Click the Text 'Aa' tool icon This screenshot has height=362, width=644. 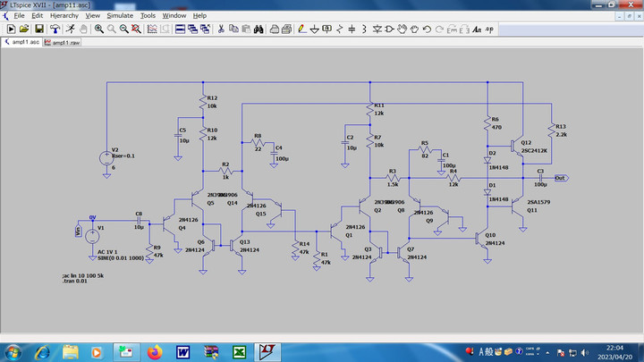click(477, 29)
